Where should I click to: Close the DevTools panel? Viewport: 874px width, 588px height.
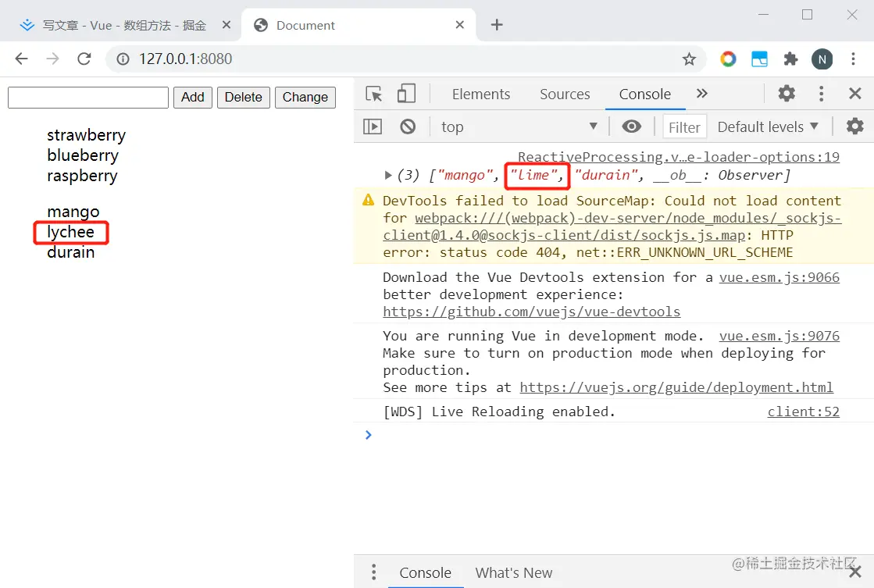coord(855,93)
